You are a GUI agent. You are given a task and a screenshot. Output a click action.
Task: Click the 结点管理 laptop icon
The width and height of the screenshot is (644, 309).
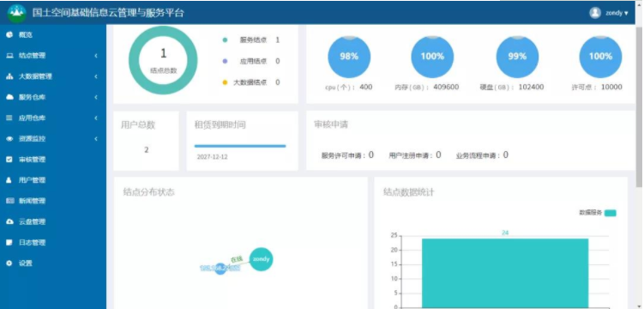coord(9,56)
